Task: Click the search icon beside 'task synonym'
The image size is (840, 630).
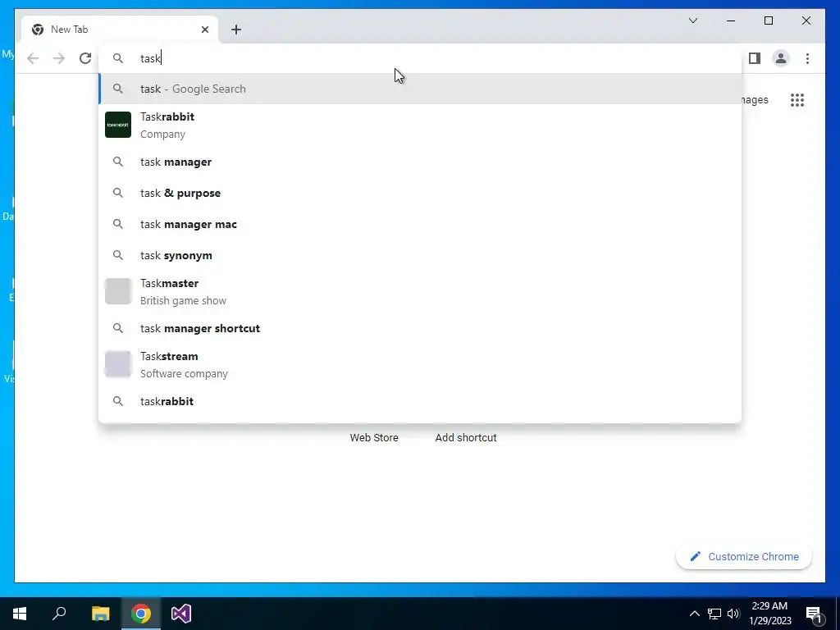Action: point(118,255)
